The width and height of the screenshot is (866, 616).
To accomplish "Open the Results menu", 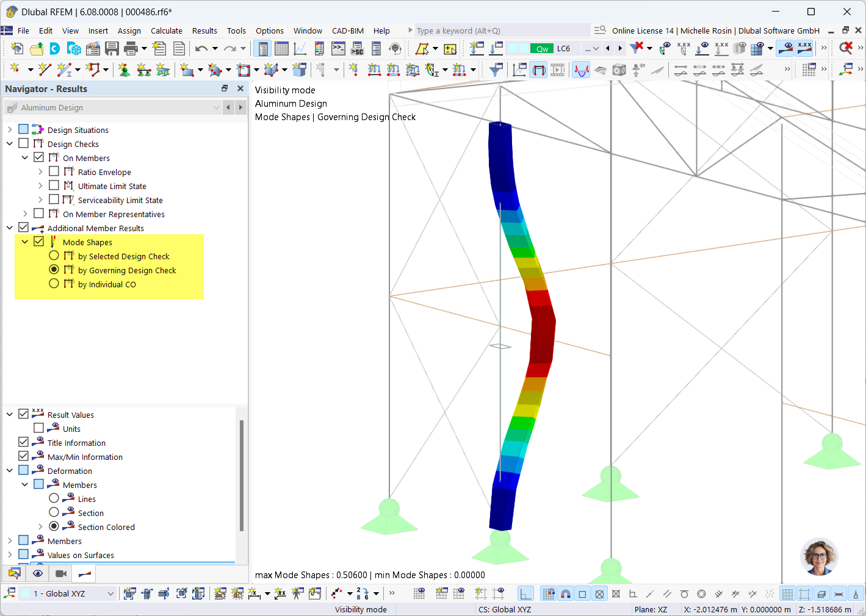I will coord(204,30).
